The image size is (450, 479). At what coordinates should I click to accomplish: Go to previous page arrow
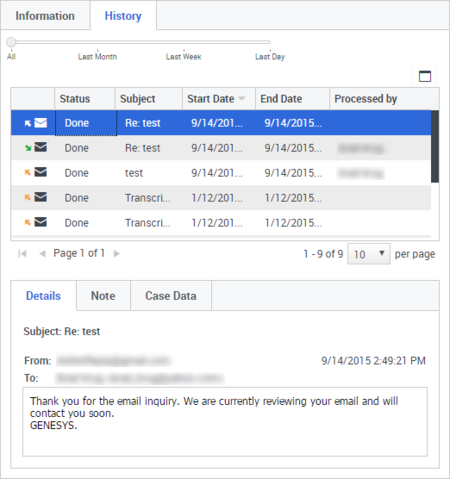(42, 254)
